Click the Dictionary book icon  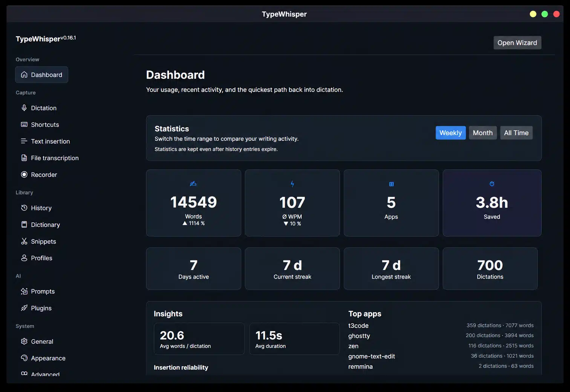[x=24, y=225]
